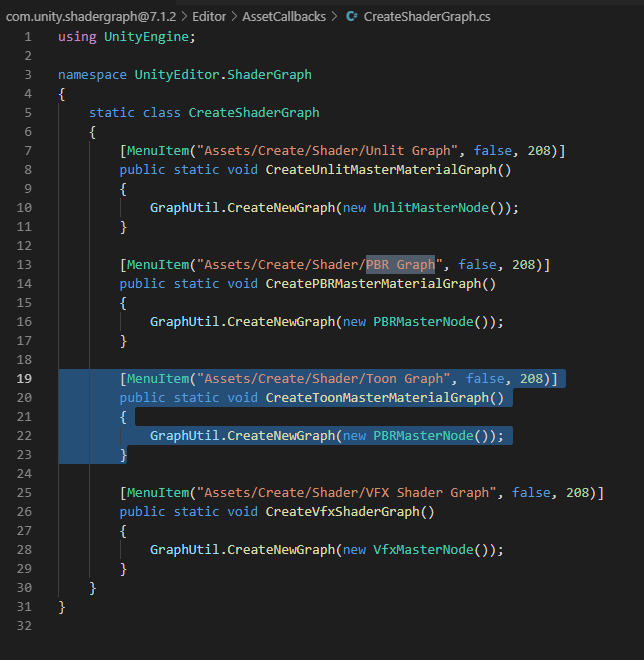This screenshot has height=660, width=644.
Task: Click PBRMasterNode on line 22
Action: pyautogui.click(x=423, y=436)
